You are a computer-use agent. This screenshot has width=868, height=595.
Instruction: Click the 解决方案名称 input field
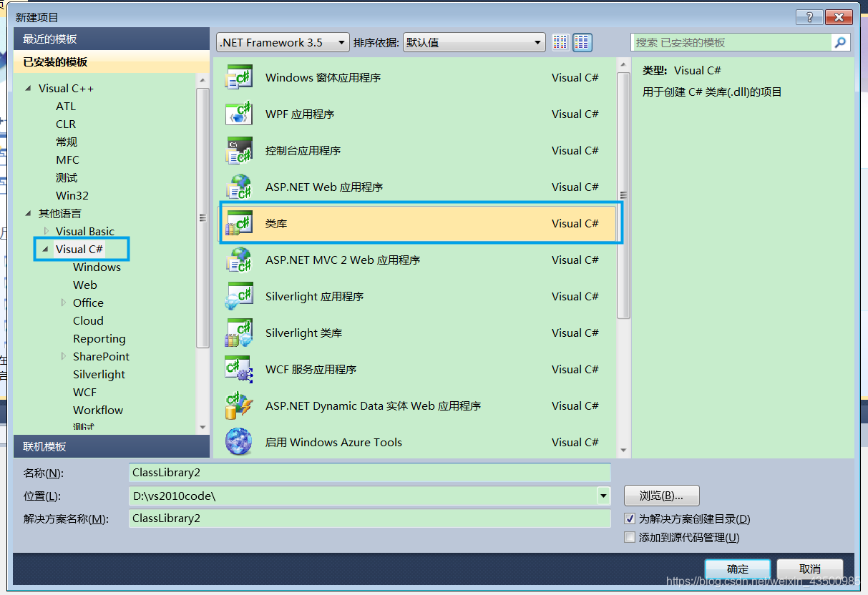coord(370,518)
